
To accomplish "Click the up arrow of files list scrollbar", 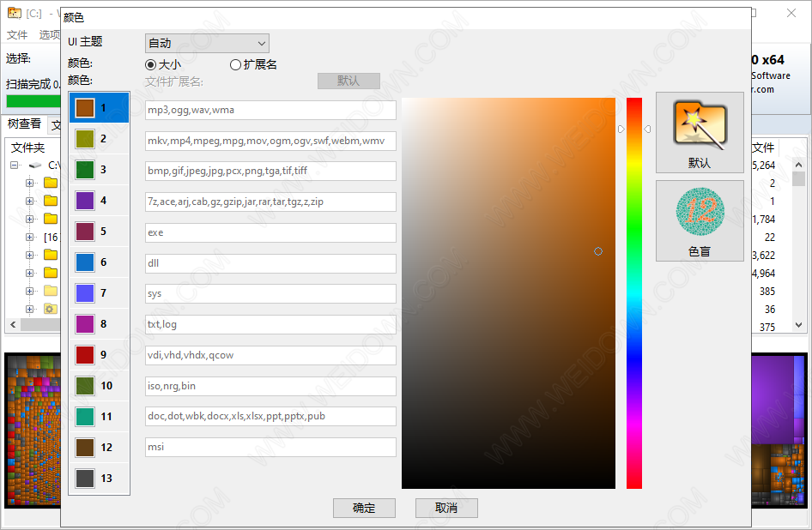I will 798,165.
